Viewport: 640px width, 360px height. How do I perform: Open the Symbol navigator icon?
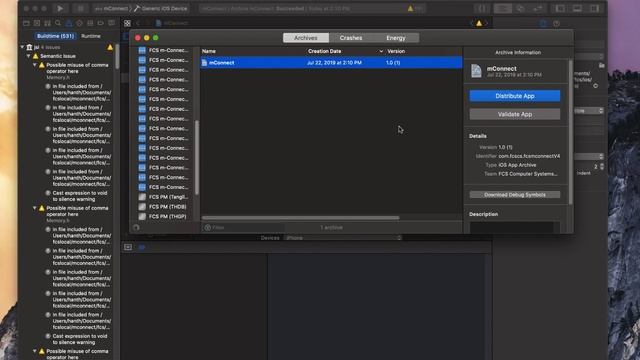tap(47, 23)
